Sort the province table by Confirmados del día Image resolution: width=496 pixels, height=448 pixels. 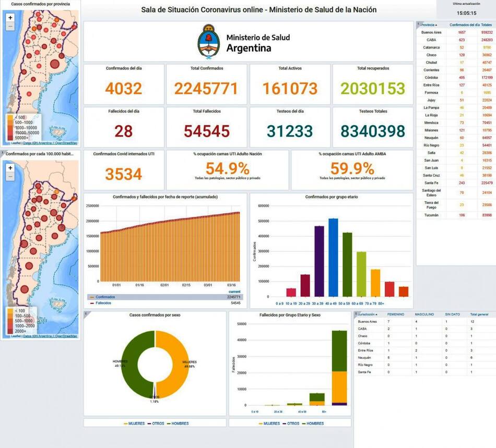coord(464,25)
